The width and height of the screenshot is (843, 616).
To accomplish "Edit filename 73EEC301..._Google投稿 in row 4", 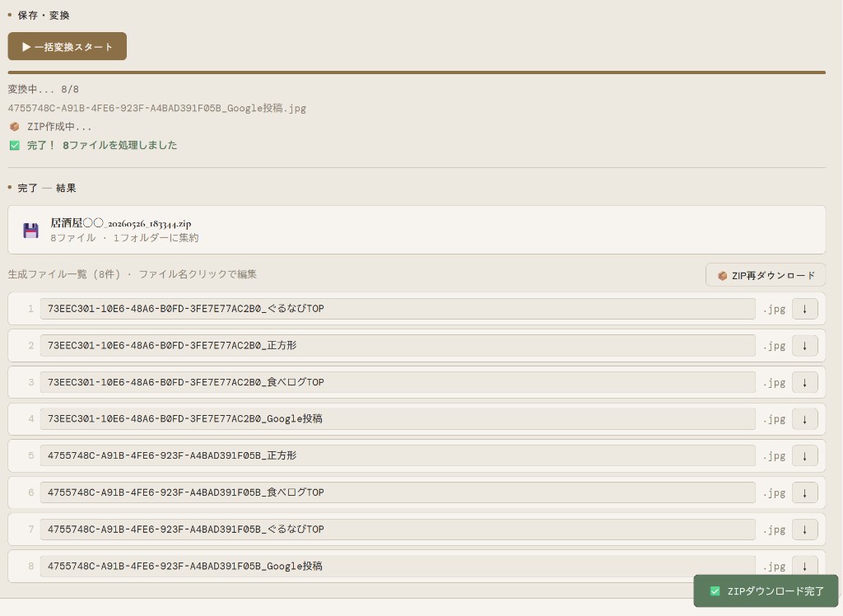I will (x=398, y=418).
